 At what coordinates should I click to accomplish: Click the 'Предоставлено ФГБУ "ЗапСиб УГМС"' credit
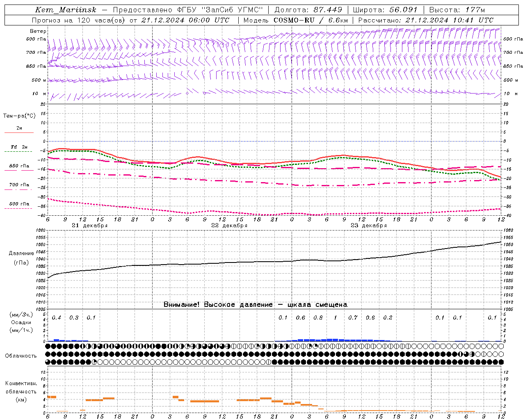coord(187,10)
